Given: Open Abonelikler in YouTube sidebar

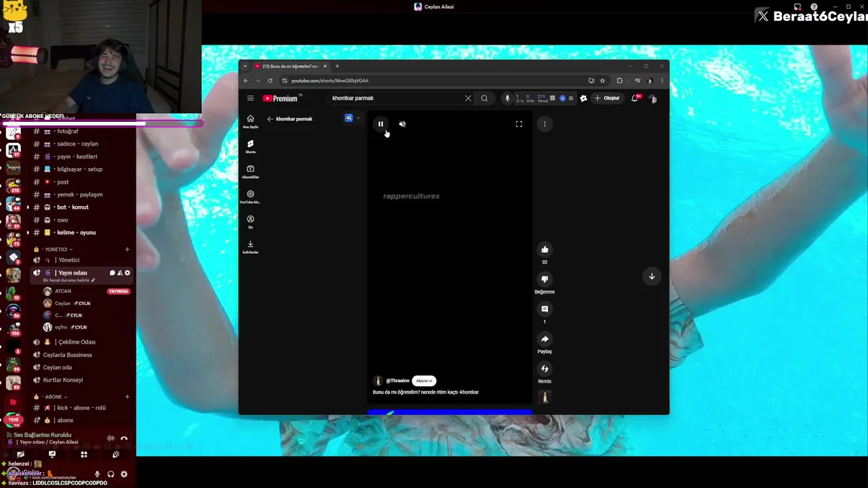Looking at the screenshot, I should 250,171.
